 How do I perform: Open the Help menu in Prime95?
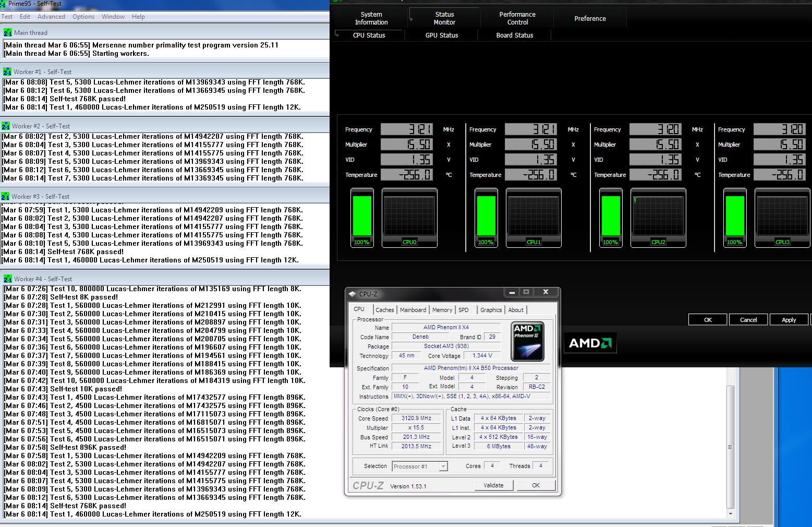(138, 17)
